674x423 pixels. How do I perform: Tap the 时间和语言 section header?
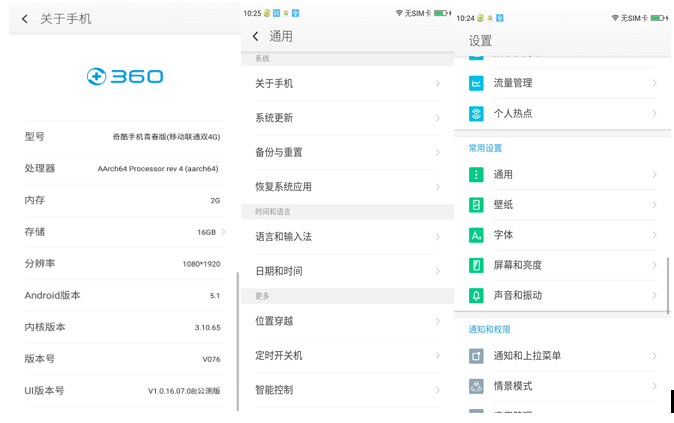273,212
